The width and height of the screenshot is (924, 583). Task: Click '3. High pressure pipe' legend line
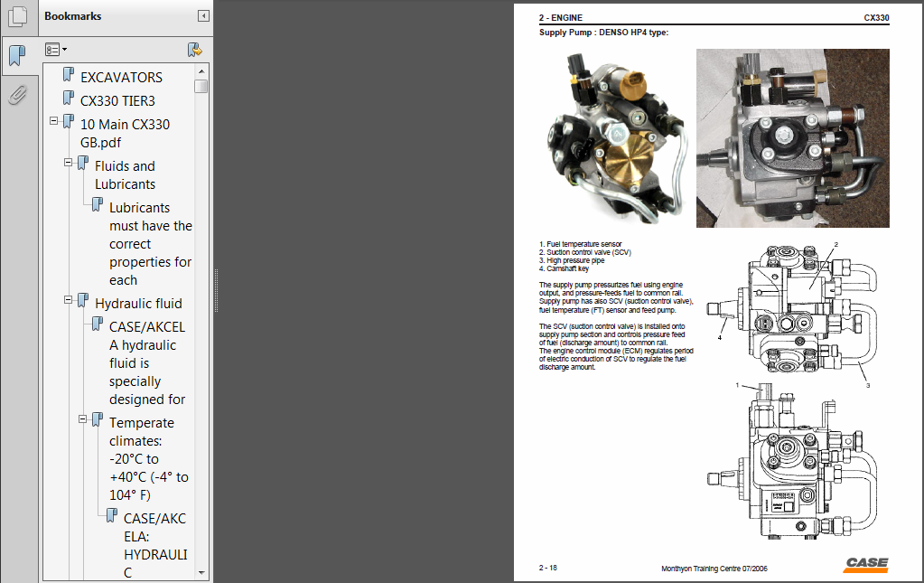pos(572,260)
